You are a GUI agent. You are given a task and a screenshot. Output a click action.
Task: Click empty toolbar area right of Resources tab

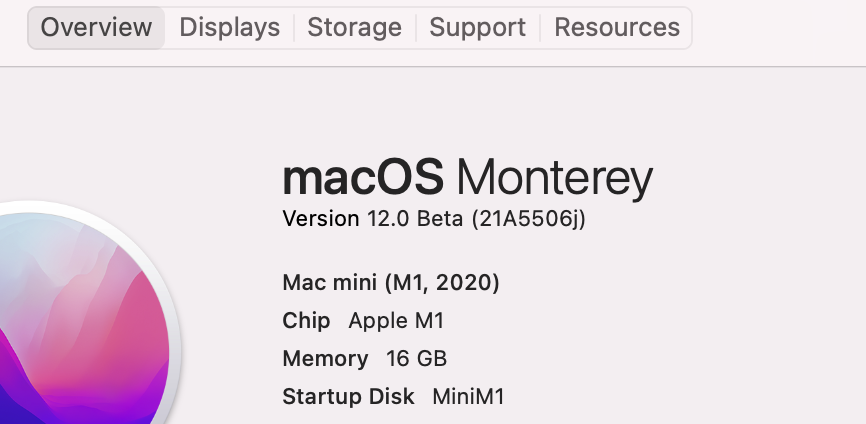pyautogui.click(x=780, y=27)
